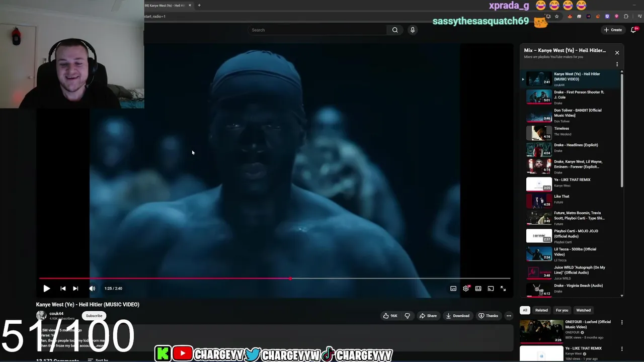Click the Create button
Image resolution: width=644 pixels, height=362 pixels.
[x=613, y=30]
